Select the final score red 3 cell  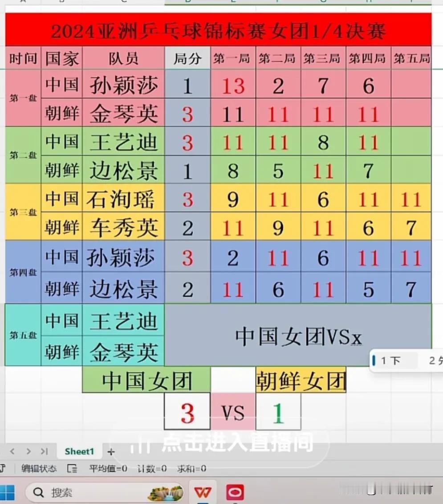coord(187,412)
